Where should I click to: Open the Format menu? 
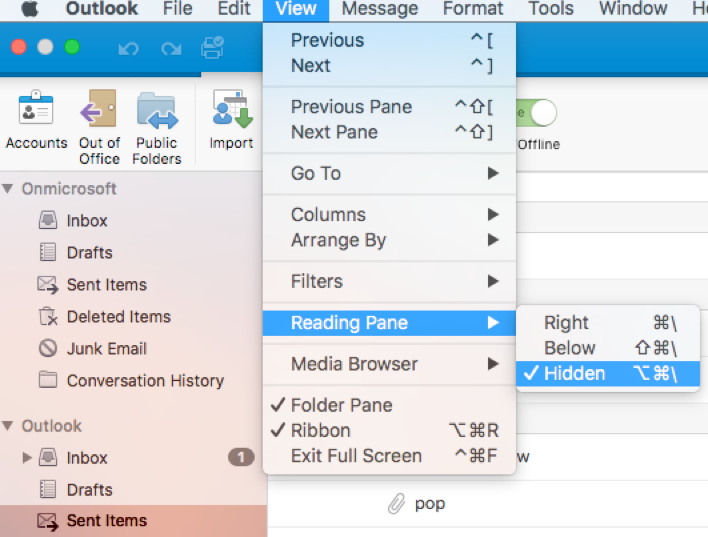point(473,9)
